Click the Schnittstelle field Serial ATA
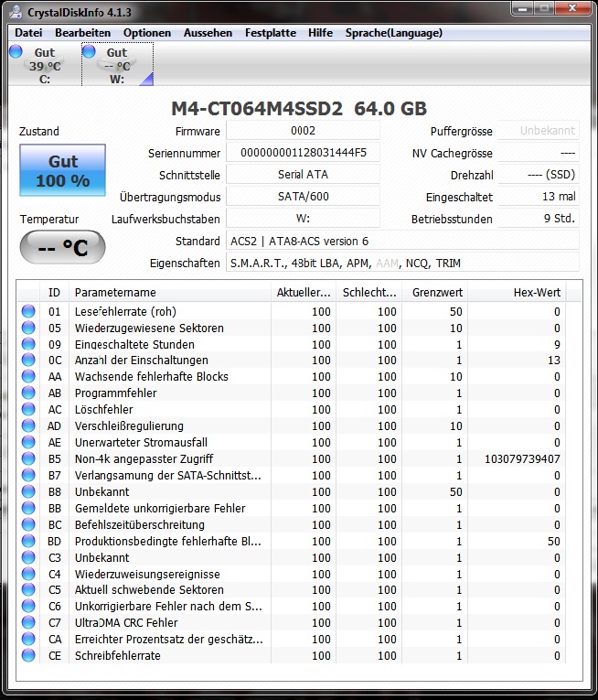 point(303,175)
